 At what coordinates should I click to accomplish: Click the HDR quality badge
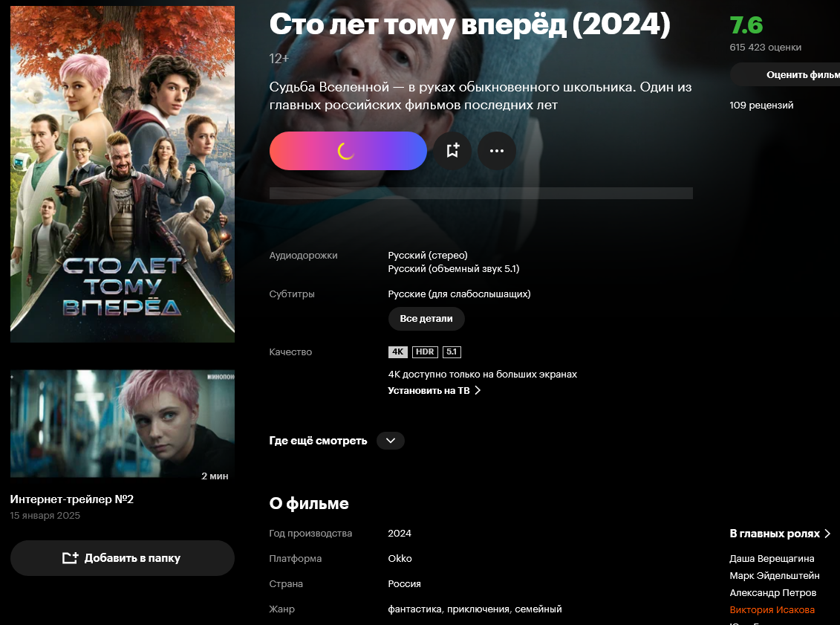pyautogui.click(x=425, y=352)
